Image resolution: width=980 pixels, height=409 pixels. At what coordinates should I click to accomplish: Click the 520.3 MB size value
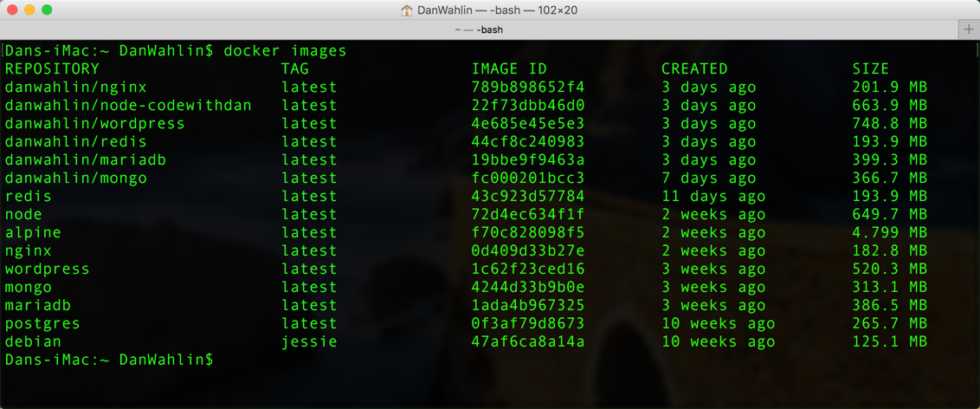890,269
